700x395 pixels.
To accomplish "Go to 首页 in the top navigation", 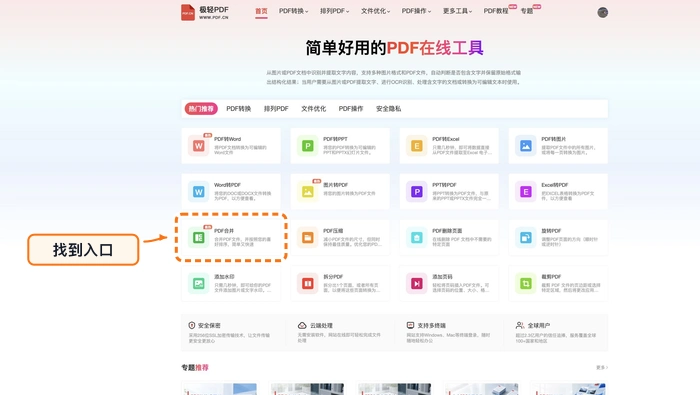I will point(261,11).
